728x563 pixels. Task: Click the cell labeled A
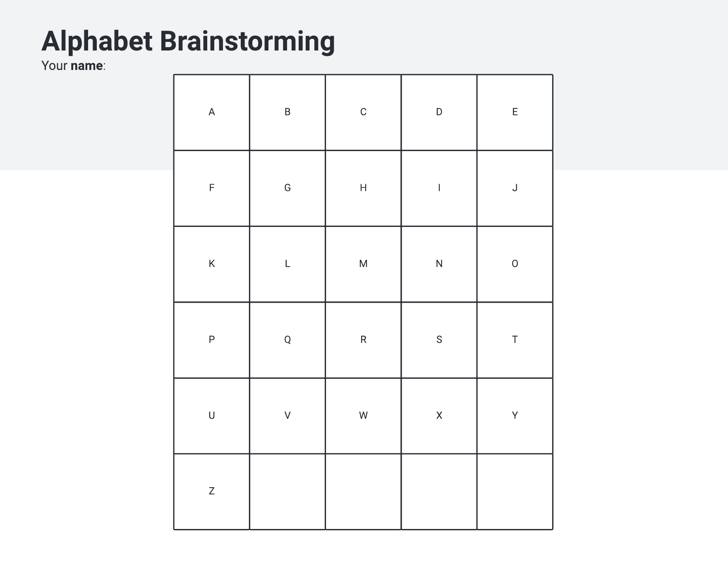(x=211, y=112)
